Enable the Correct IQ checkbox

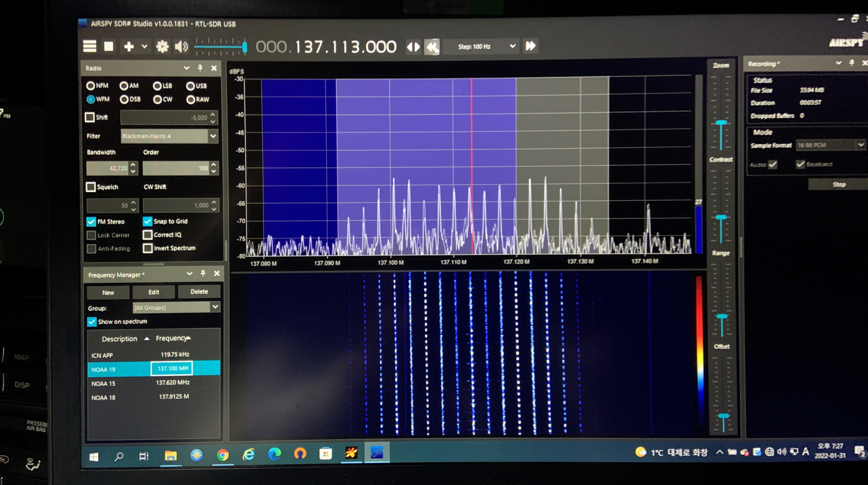(x=148, y=234)
